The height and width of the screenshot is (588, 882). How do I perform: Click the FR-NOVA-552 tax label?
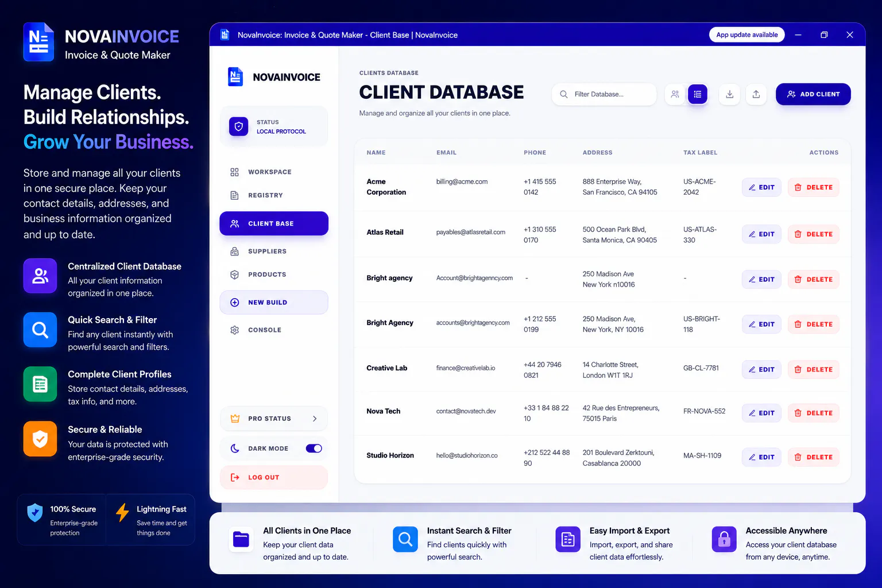704,411
